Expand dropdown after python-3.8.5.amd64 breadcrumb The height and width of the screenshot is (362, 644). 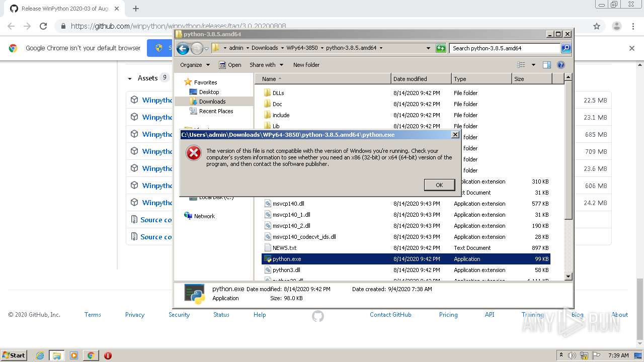pyautogui.click(x=381, y=48)
